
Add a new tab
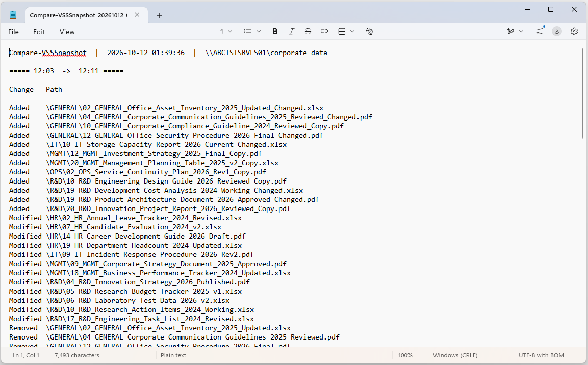click(160, 15)
